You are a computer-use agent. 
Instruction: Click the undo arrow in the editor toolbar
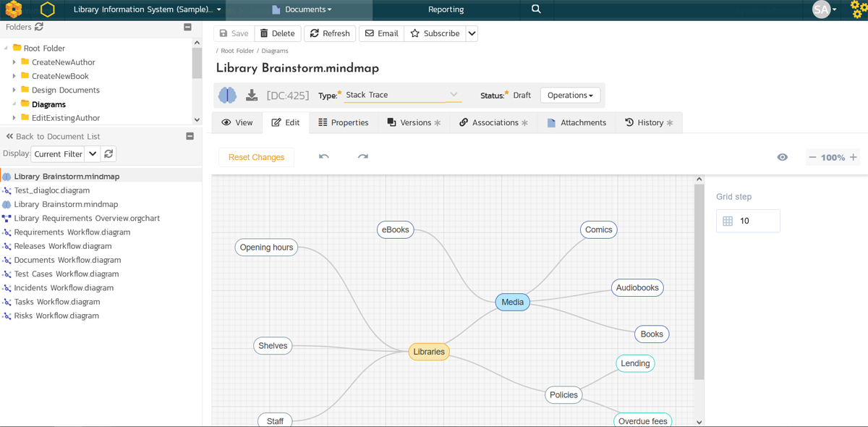(x=324, y=156)
